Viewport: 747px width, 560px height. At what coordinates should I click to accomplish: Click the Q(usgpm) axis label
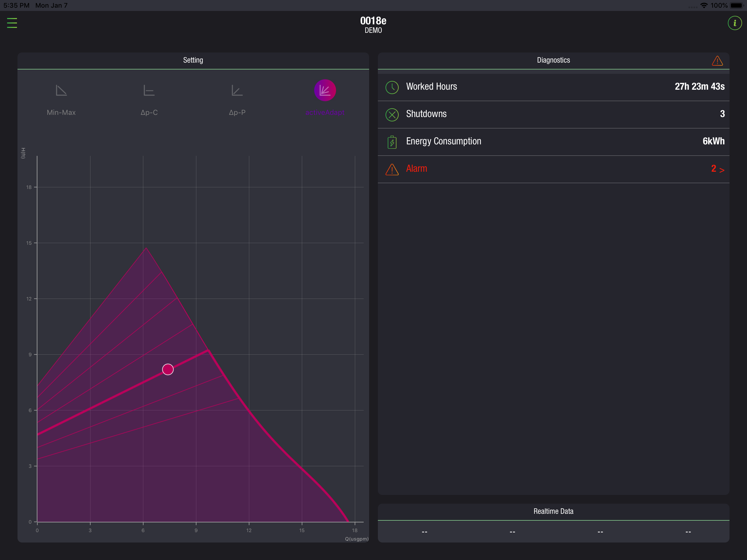click(x=357, y=539)
